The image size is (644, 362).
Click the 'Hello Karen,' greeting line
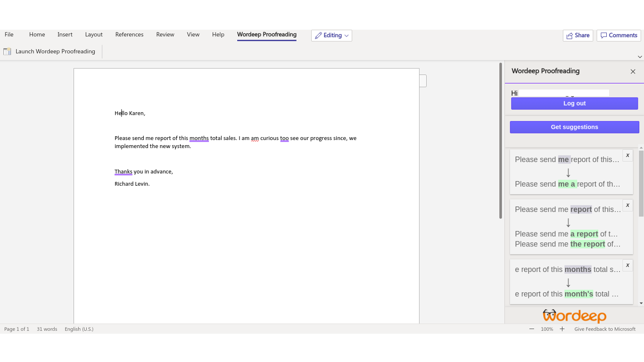tap(130, 113)
